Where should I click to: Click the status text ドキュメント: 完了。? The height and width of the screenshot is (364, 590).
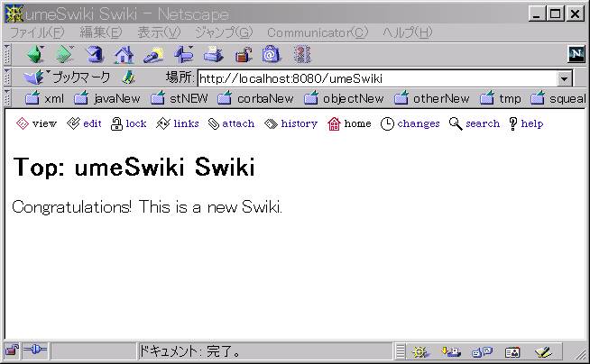click(x=189, y=351)
